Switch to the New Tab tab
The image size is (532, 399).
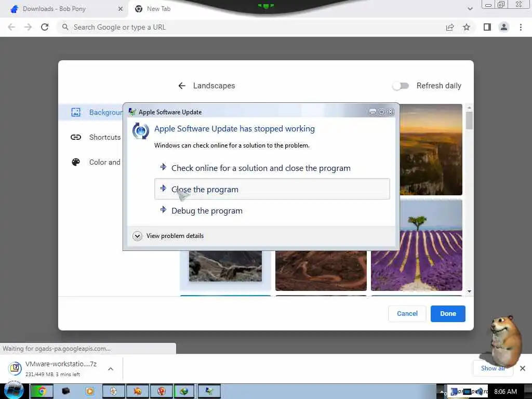(159, 9)
